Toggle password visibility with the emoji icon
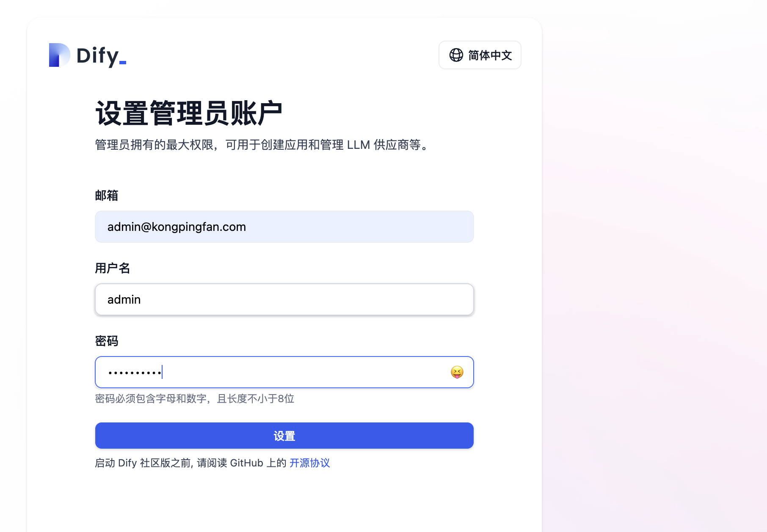Screen dimensions: 767x532 457,372
